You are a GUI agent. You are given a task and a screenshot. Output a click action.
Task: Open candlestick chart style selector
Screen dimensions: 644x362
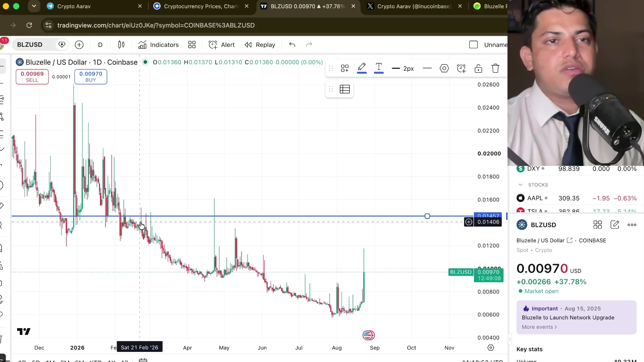[121, 45]
